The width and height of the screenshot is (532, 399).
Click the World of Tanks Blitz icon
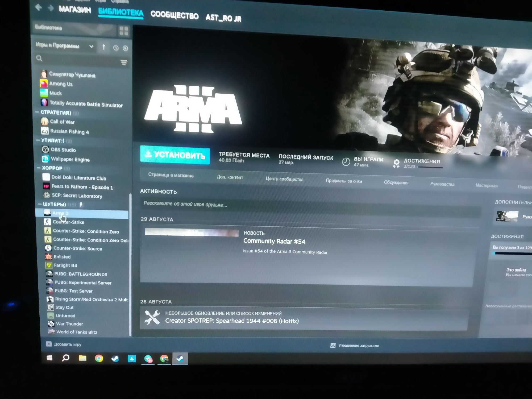coord(51,331)
